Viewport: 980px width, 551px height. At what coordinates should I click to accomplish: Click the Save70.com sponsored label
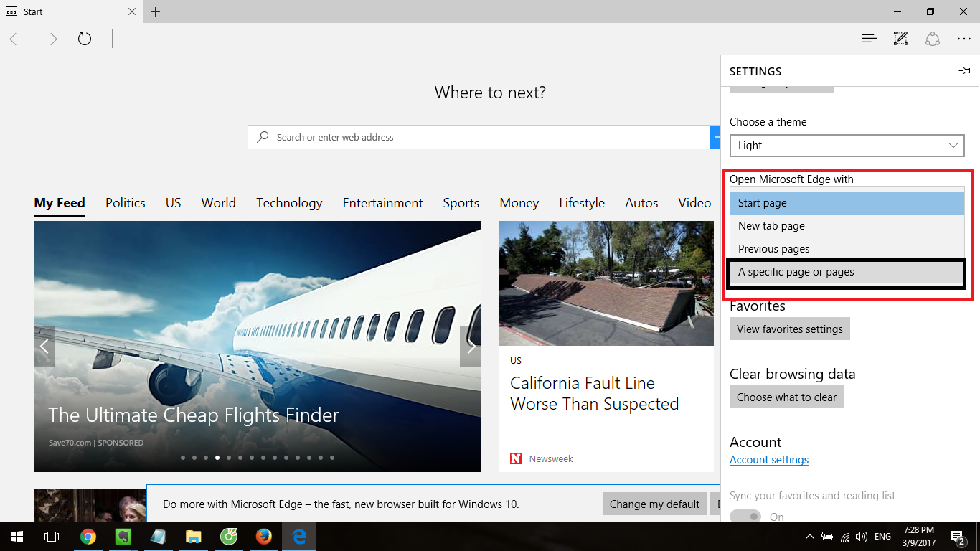point(96,443)
